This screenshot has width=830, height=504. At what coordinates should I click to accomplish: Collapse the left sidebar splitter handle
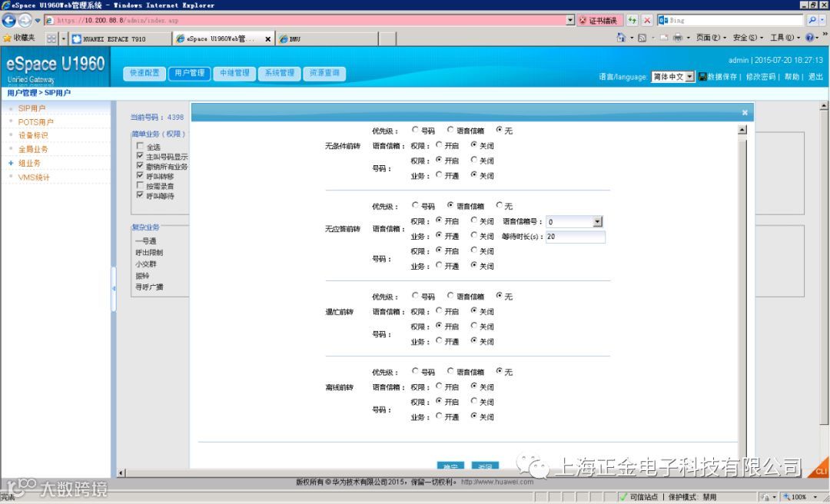[x=113, y=289]
